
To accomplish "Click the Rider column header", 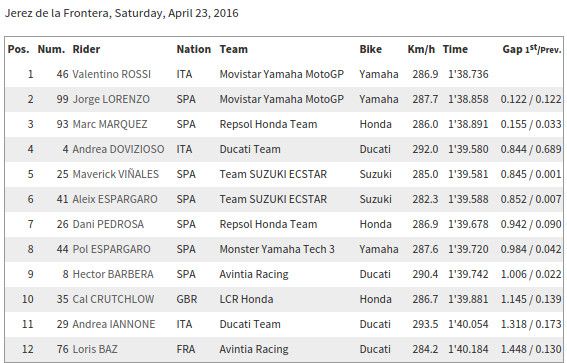I will point(86,50).
